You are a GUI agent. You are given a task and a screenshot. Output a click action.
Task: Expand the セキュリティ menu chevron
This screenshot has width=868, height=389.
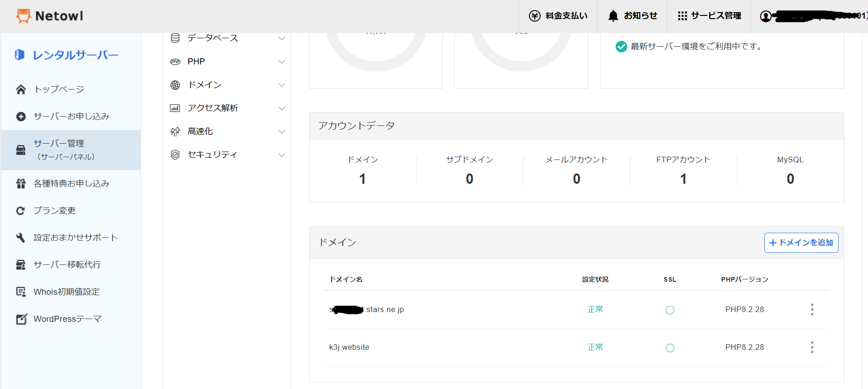tap(282, 155)
